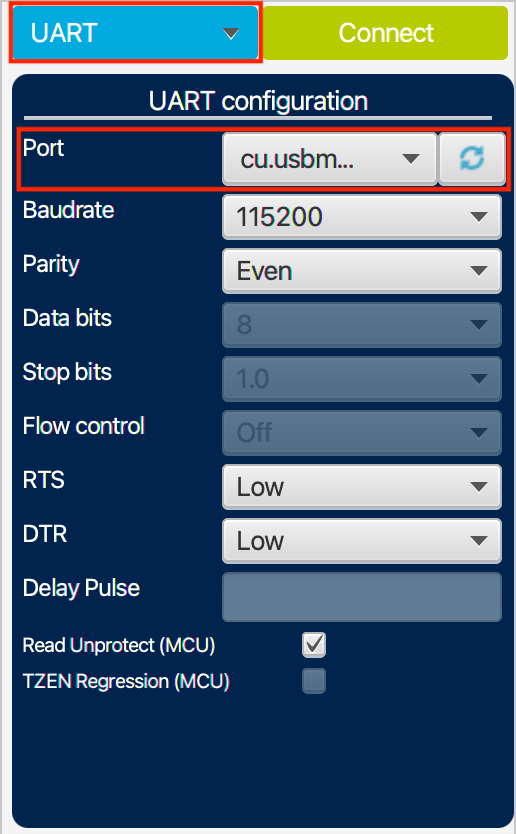Refresh the serial port list
516x834 pixels.
pyautogui.click(x=472, y=159)
